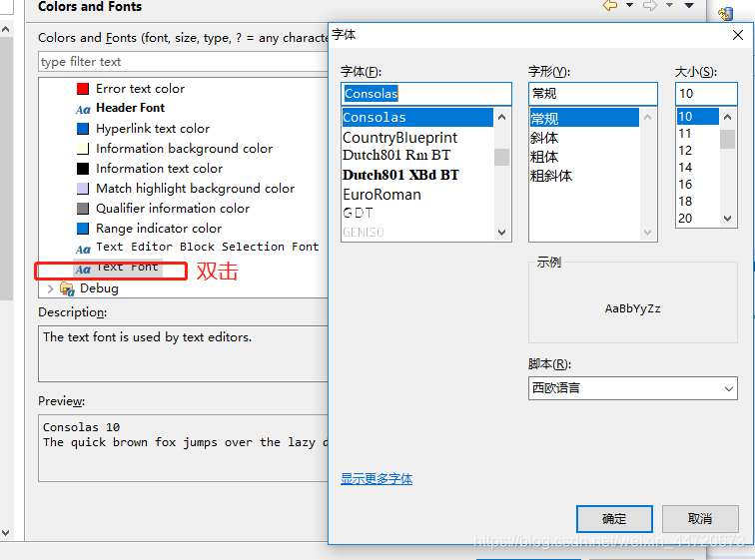Select Text Editor Block Selection Font entry

(207, 247)
